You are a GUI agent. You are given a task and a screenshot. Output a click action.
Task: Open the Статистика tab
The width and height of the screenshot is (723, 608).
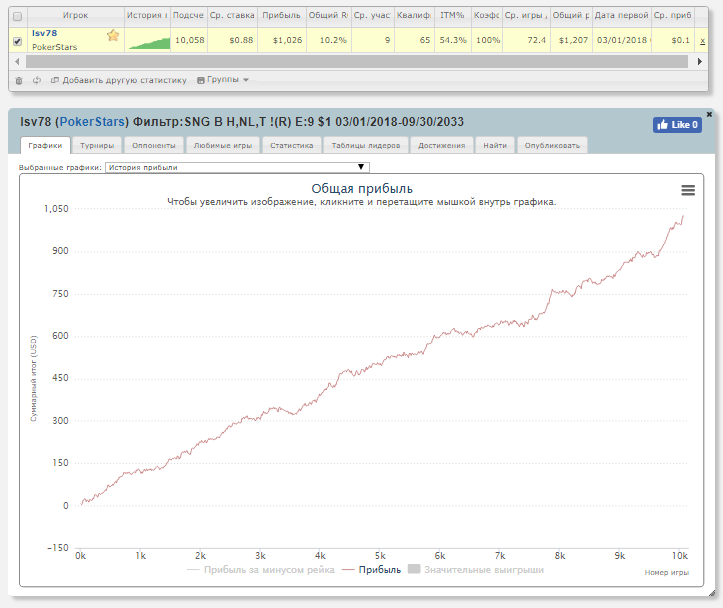click(291, 145)
